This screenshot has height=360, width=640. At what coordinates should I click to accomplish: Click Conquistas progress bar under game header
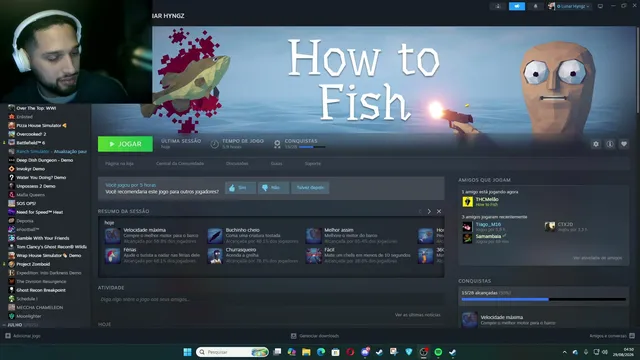[x=312, y=147]
